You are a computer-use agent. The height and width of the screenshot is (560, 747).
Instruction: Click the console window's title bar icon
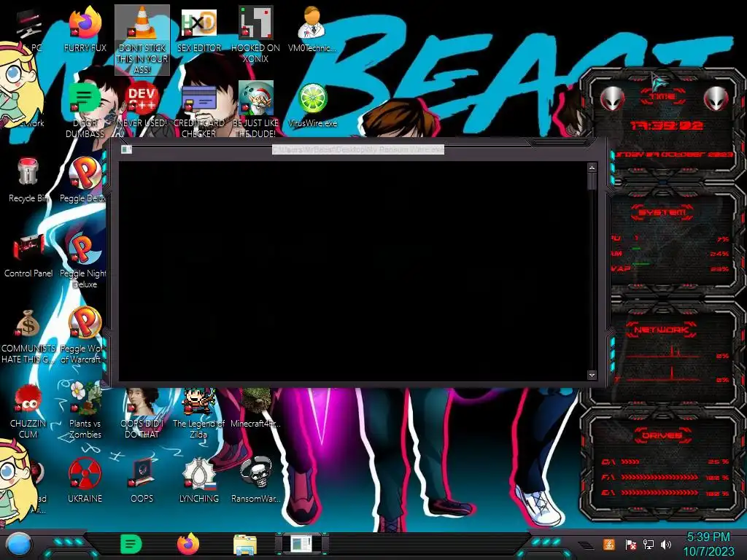click(x=126, y=149)
